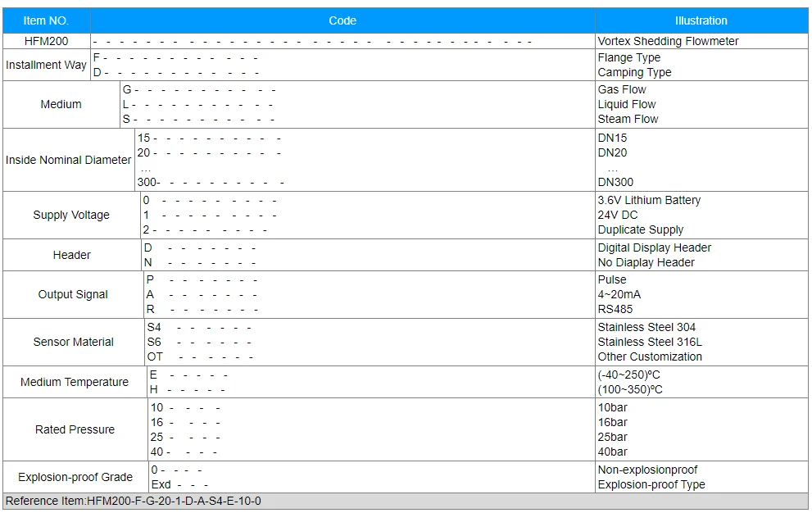
Task: Click 'RS485' illustration text
Action: click(x=615, y=309)
